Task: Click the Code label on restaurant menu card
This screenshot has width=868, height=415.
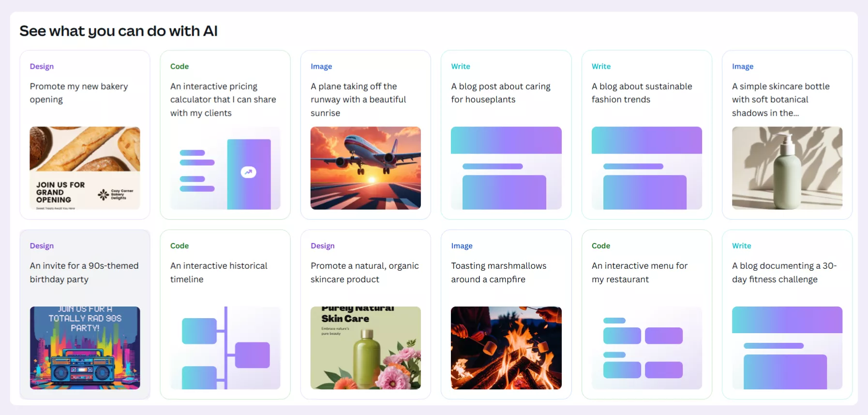Action: (601, 246)
